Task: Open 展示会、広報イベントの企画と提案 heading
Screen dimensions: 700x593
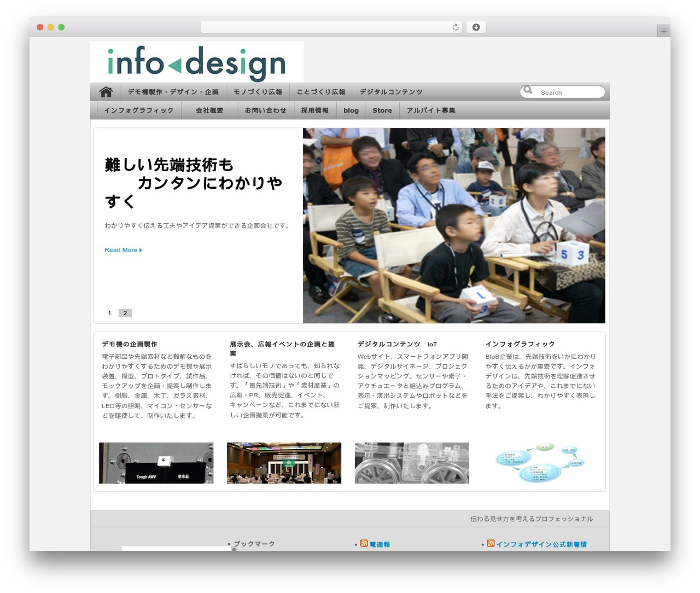Action: (282, 348)
